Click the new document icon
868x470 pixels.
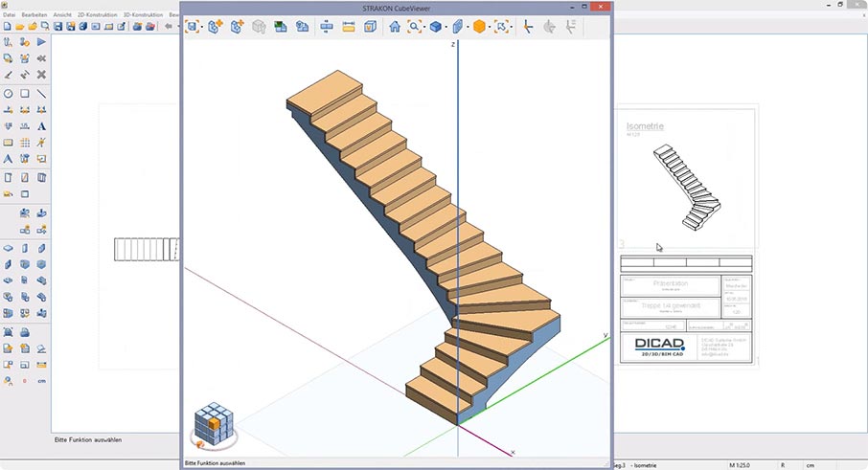coord(8,27)
